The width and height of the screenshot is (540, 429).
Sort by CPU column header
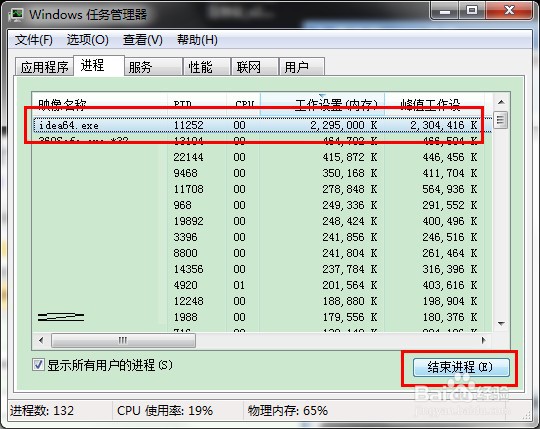243,103
